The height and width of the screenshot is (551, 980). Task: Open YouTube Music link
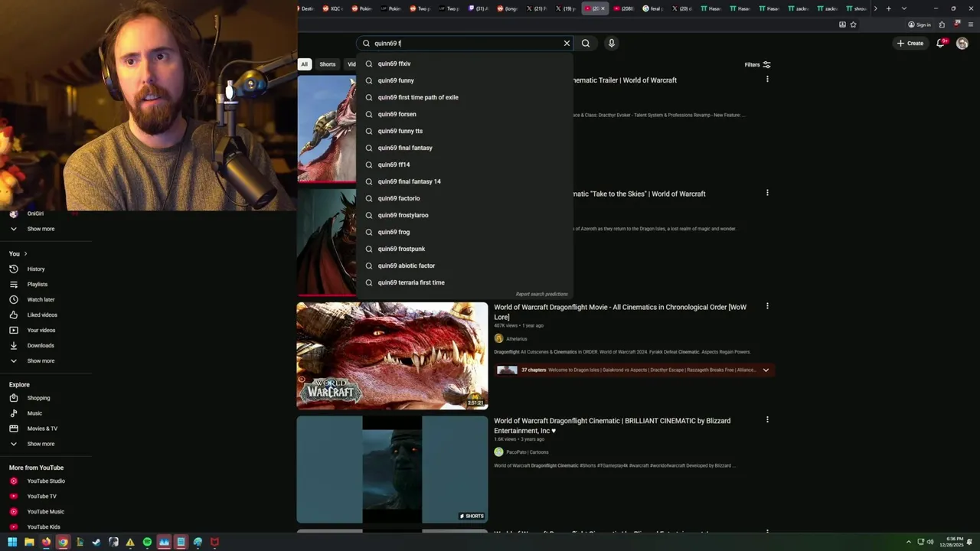(x=46, y=511)
